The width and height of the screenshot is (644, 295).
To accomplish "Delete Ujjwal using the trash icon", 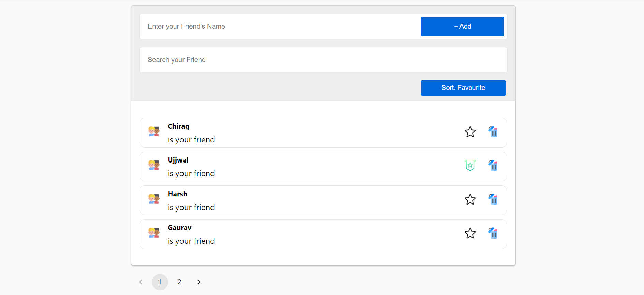I will pos(493,166).
